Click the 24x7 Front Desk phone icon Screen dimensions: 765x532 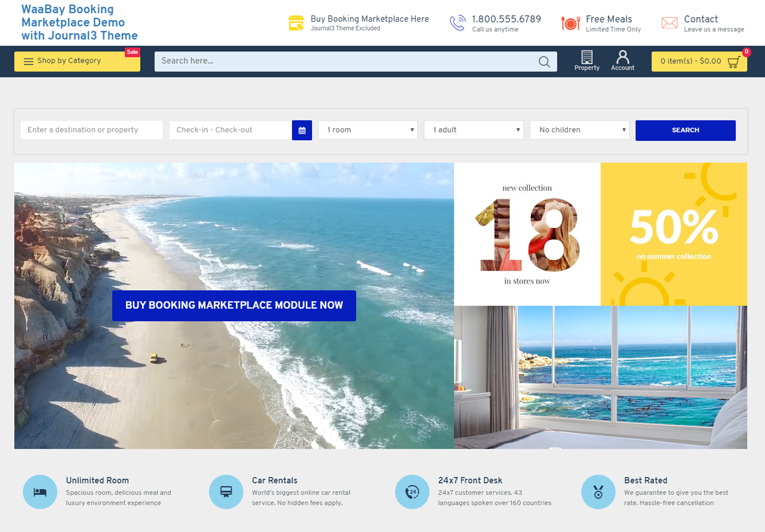point(412,492)
